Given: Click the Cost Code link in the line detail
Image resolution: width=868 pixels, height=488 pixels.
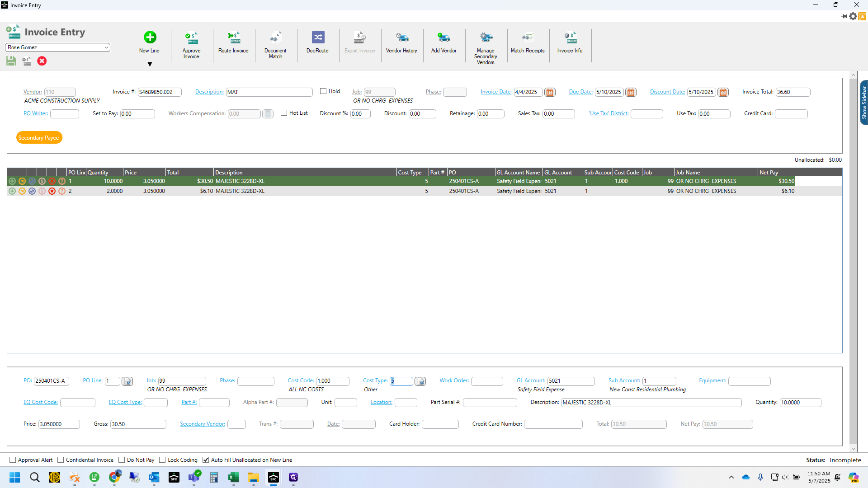Looking at the screenshot, I should tap(301, 380).
